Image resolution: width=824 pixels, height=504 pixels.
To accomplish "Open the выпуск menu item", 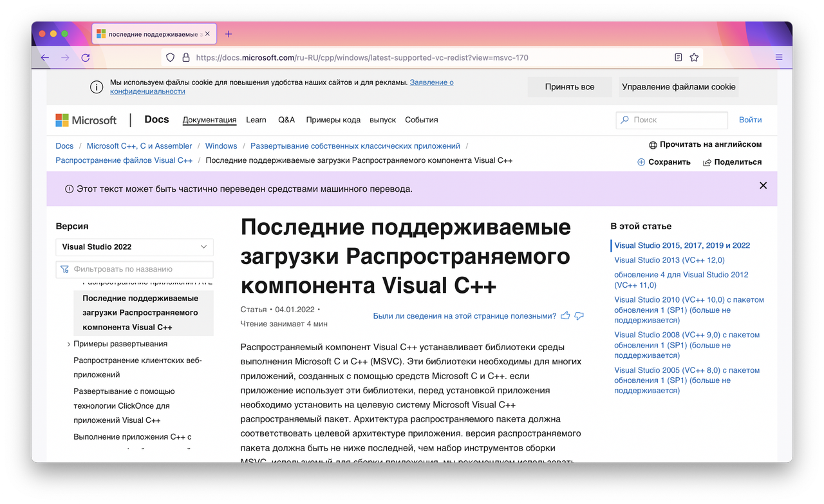I will pyautogui.click(x=383, y=120).
